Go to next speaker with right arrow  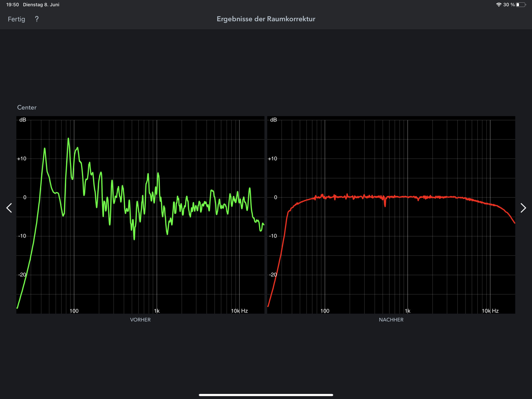pos(523,208)
